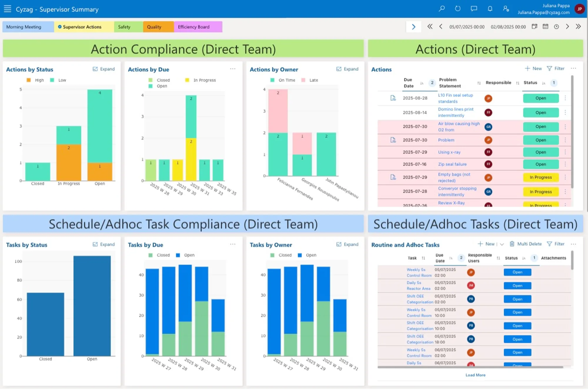This screenshot has height=390, width=588.
Task: Open L10 Fin seal setup standards link
Action: [455, 98]
